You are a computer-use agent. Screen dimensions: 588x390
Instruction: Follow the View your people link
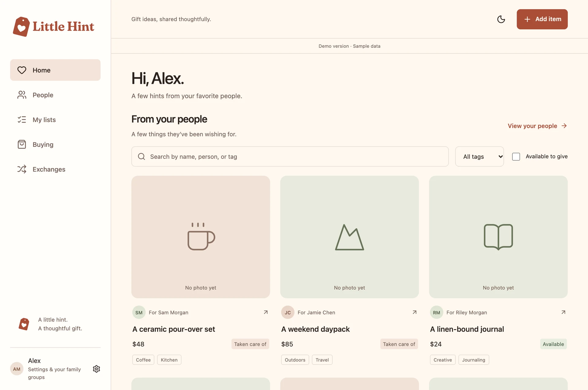click(x=537, y=126)
